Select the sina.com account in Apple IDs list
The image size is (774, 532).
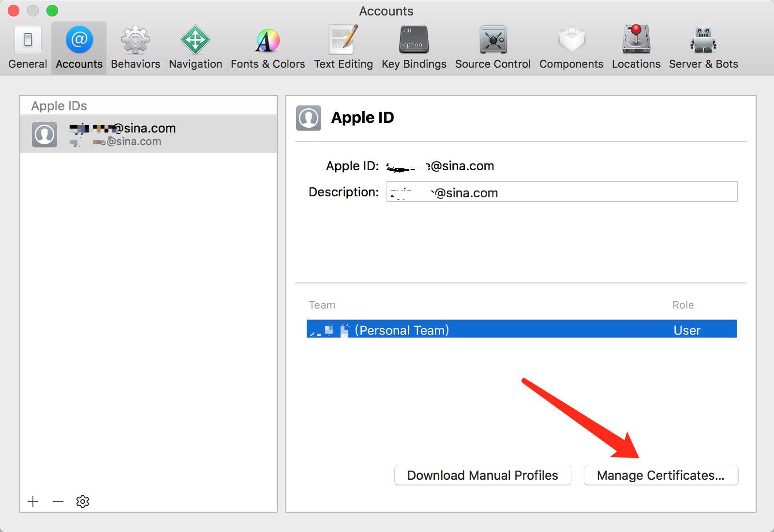tap(149, 134)
